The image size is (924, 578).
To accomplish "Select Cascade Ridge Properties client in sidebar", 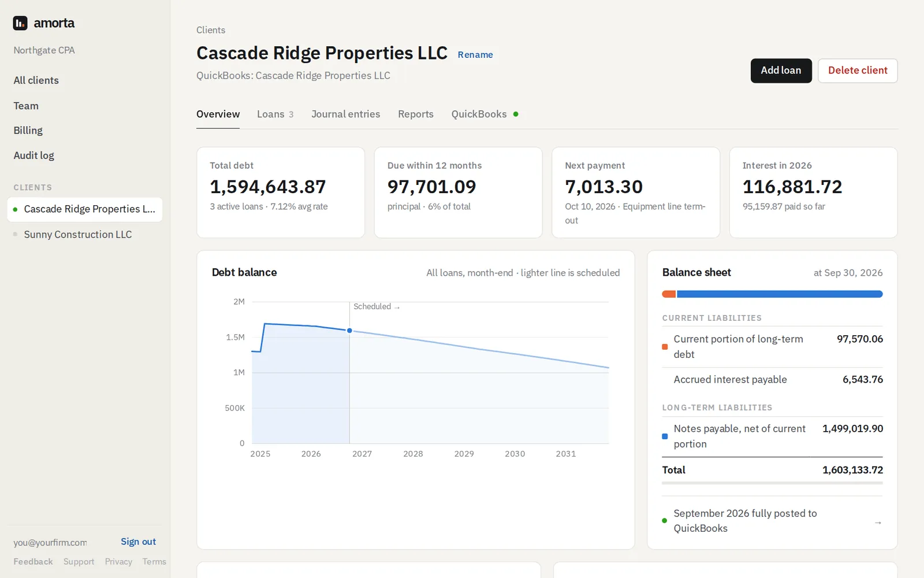I will pos(85,209).
